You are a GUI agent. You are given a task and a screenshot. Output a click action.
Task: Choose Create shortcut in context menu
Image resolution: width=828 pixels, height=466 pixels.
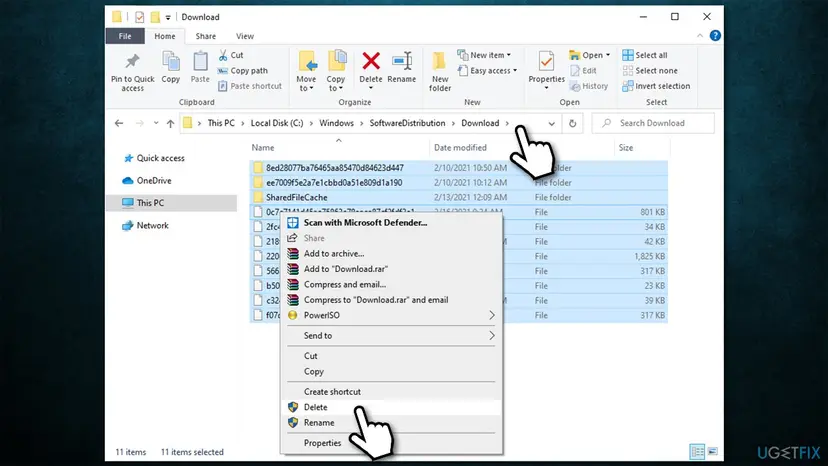391,392
